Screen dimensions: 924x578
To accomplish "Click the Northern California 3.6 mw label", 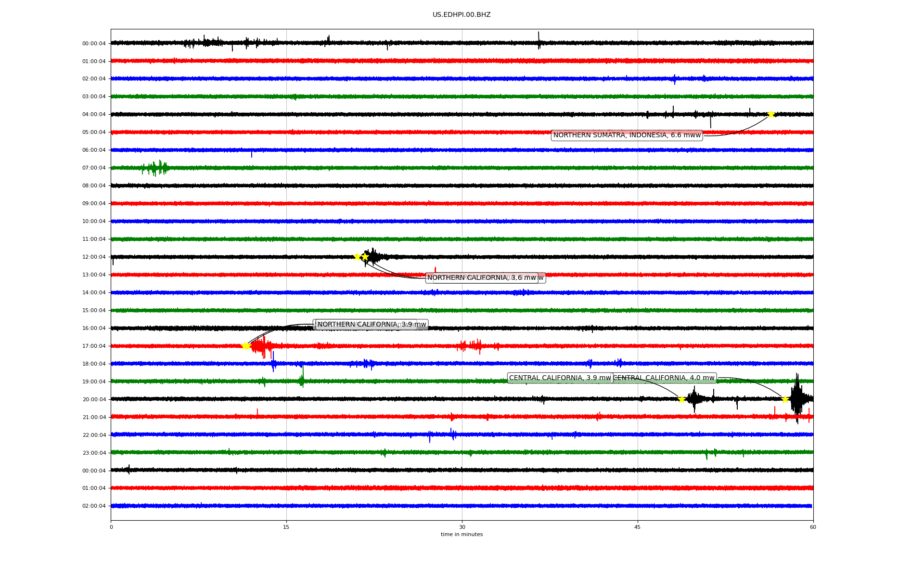I will 482,278.
